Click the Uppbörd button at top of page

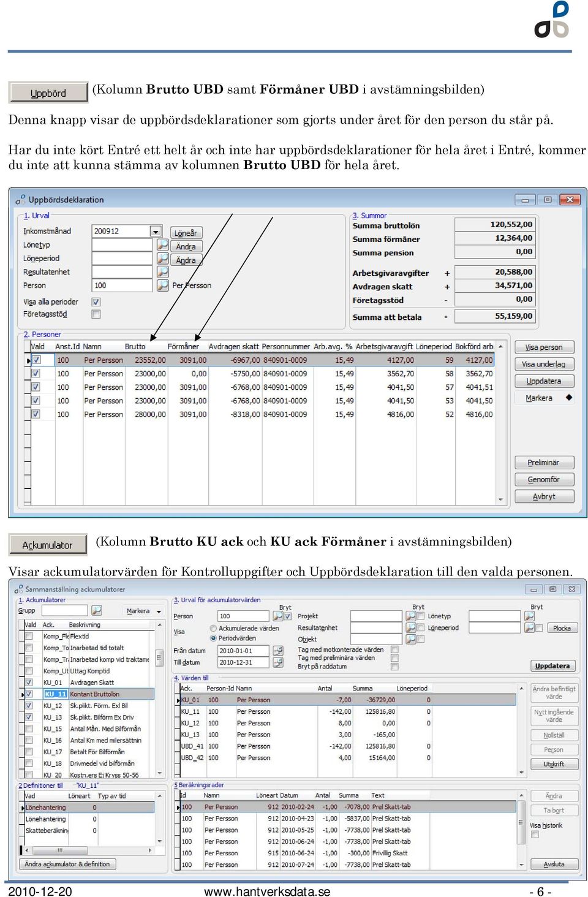[x=48, y=93]
